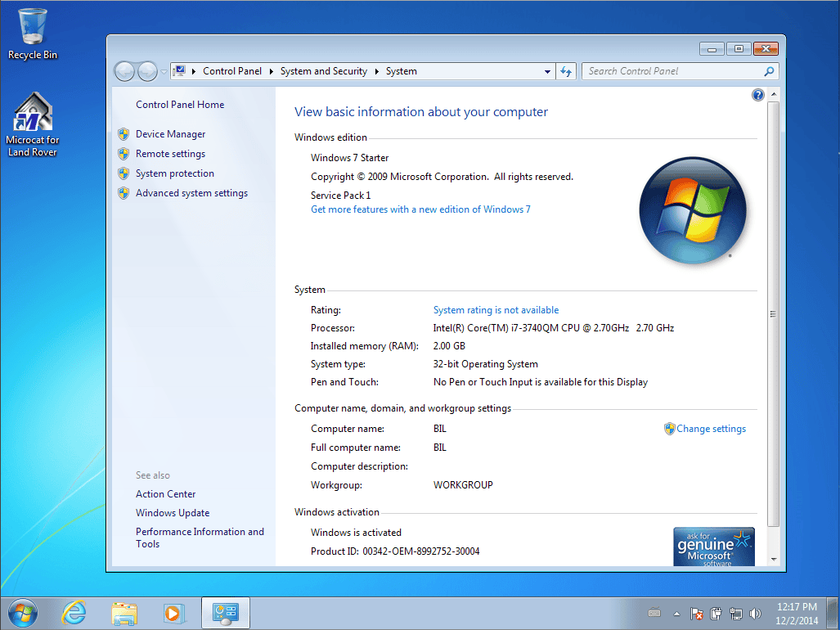
Task: Click the WORKGROUP value text
Action: 463,485
